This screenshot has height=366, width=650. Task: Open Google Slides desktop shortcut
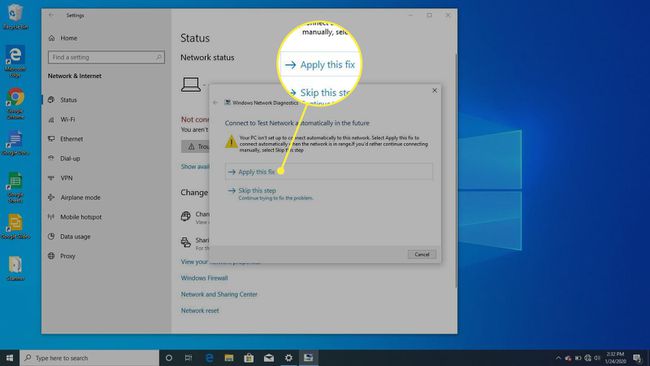coord(15,226)
